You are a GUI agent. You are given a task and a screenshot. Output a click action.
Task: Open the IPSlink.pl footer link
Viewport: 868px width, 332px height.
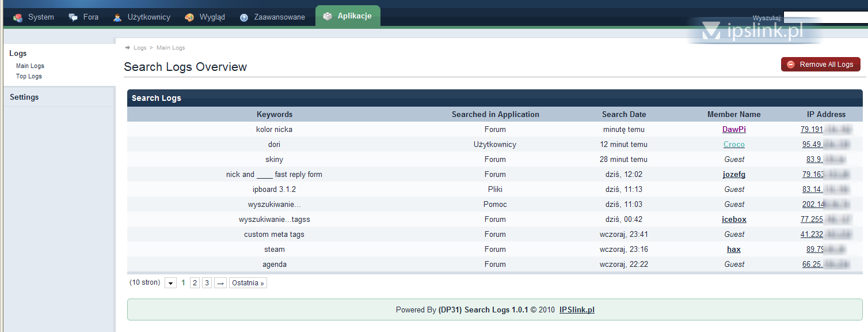577,310
